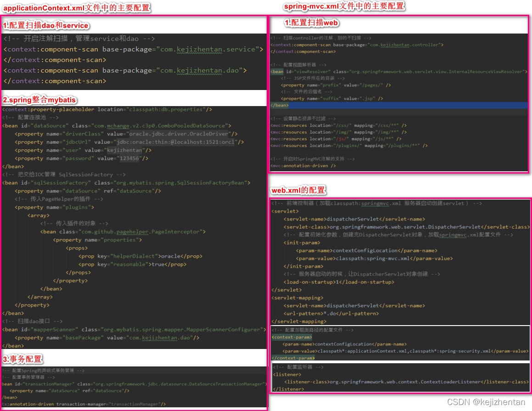
Task: Click the mvc:resources line for /js/
Action: [336, 139]
